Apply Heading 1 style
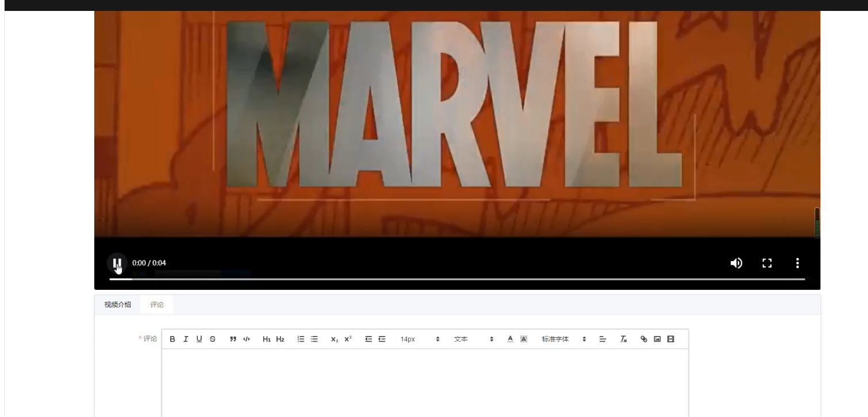Screen dimensions: 868x417 click(x=267, y=339)
